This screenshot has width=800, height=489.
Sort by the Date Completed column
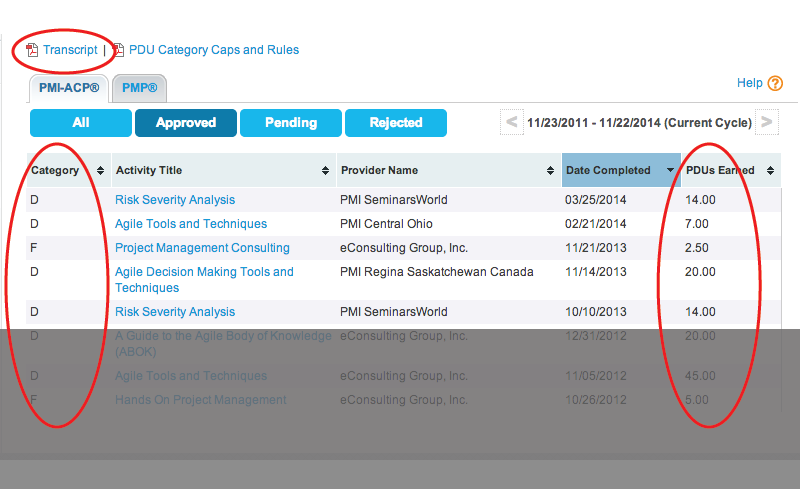pyautogui.click(x=621, y=170)
